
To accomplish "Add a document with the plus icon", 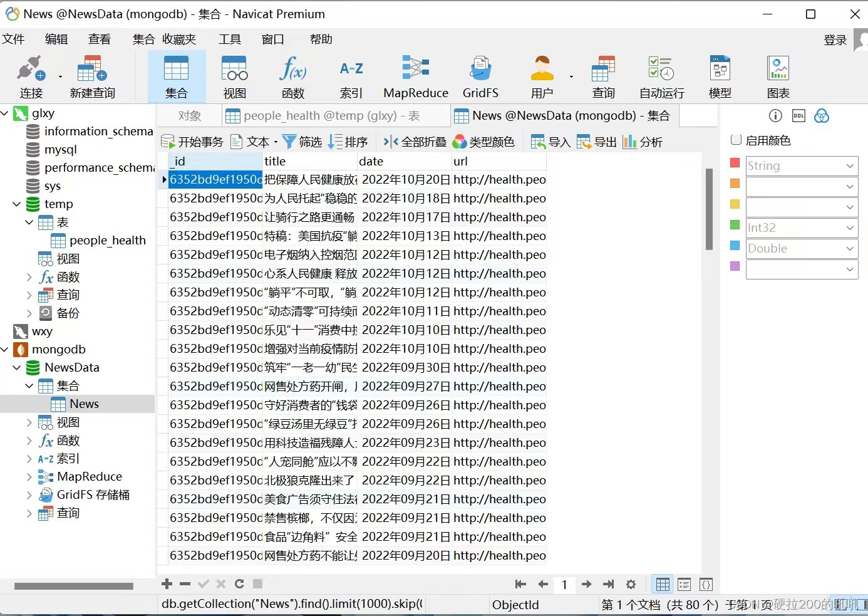I will pos(167,584).
